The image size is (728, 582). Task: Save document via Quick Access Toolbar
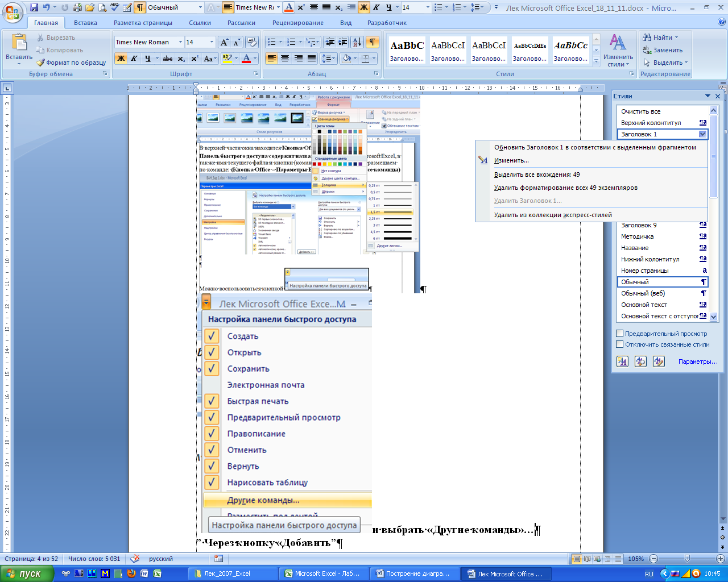click(34, 7)
